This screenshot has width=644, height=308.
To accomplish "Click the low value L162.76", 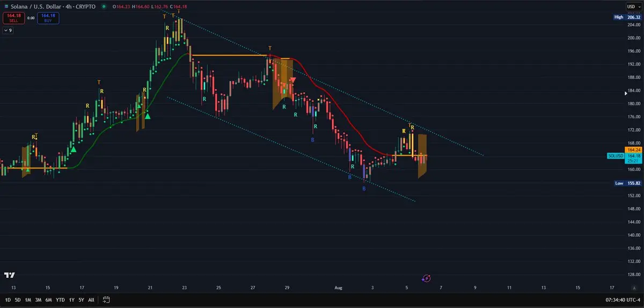I will pos(160,6).
